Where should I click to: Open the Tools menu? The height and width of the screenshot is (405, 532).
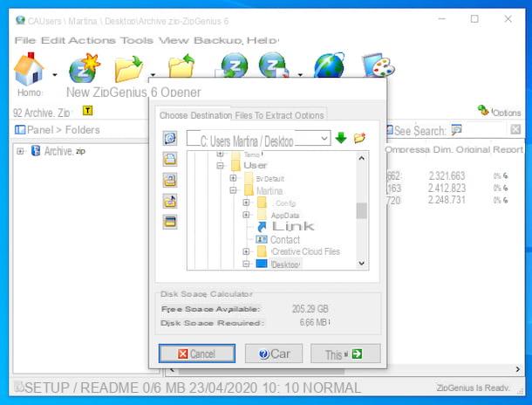(136, 40)
